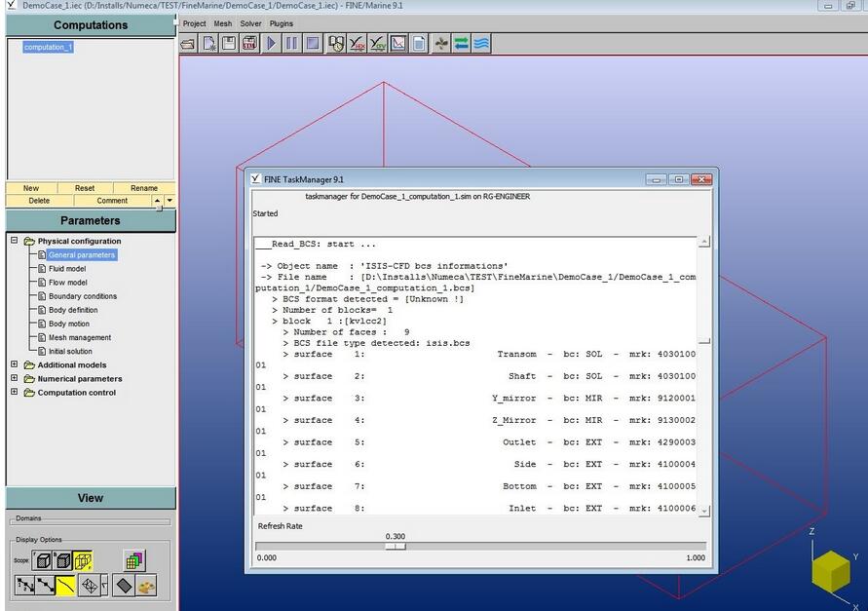This screenshot has height=611, width=868.
Task: Click the blue document page toolbar icon
Action: (419, 43)
